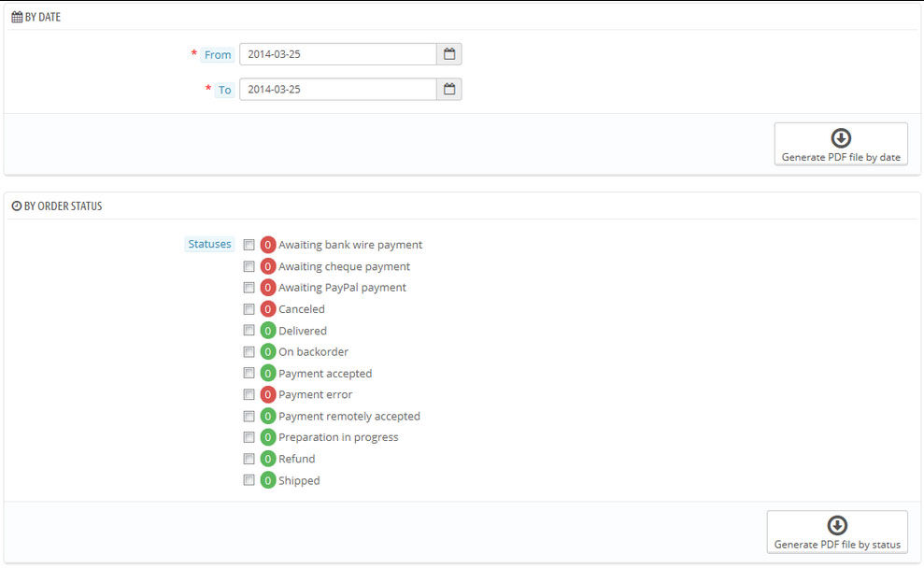Click the Delivered label text
This screenshot has height=568, width=924.
[x=303, y=331]
